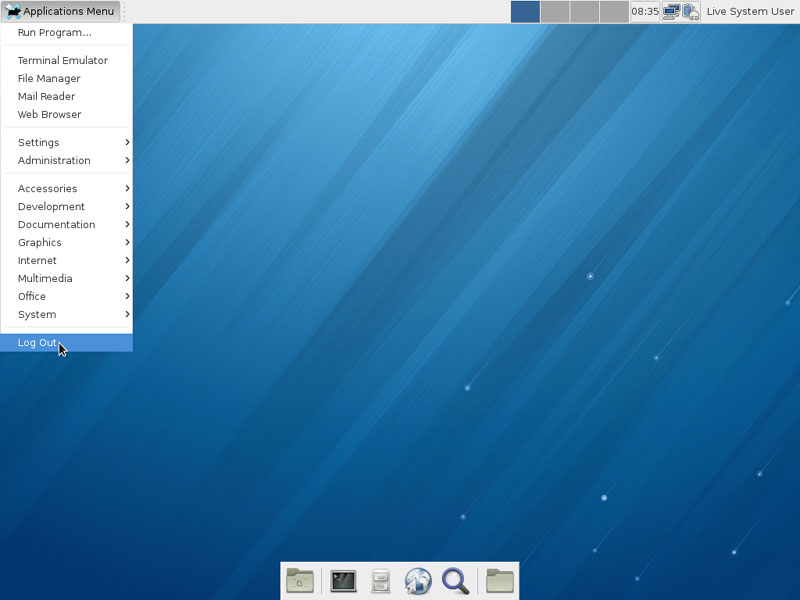Open Web Browser menu entry

click(67, 114)
